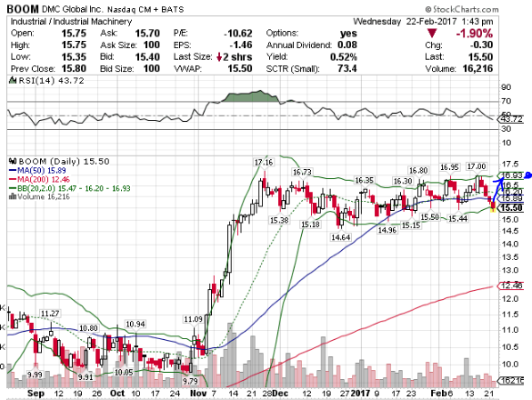Viewport: 532px width, 400px height.
Task: Click the header Volume value 16,216
Action: point(477,68)
